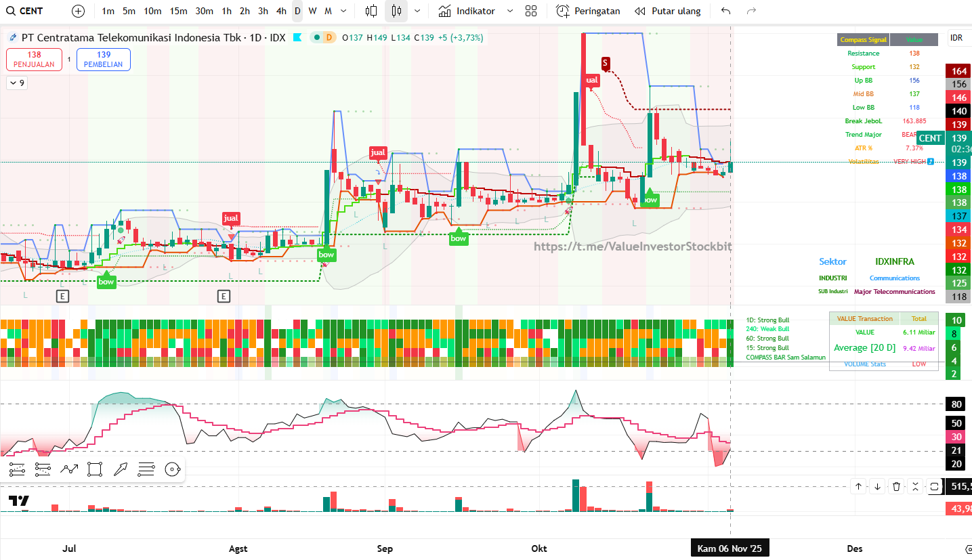This screenshot has width=972, height=560.
Task: Select the 15m timeframe
Action: [x=179, y=11]
